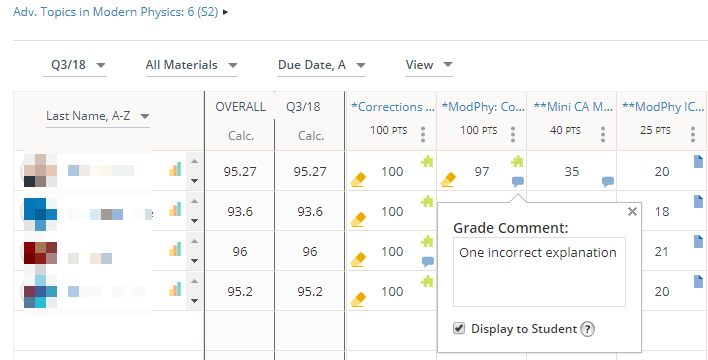The height and width of the screenshot is (360, 708).
Task: Click eraser icon in Corrections cell, 95.2 row
Action: tap(358, 300)
